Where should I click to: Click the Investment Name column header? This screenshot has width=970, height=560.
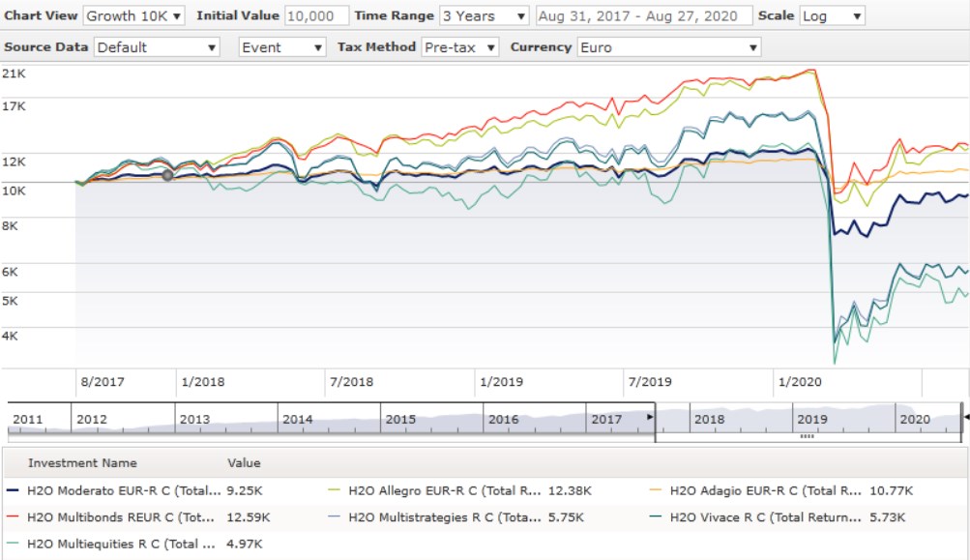[82, 463]
